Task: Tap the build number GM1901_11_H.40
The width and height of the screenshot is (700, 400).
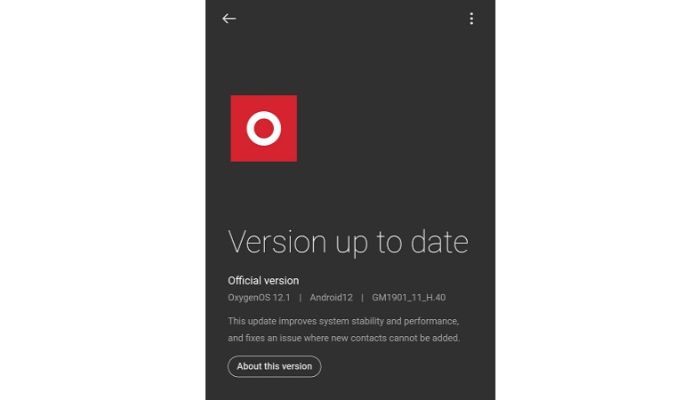Action: 408,298
